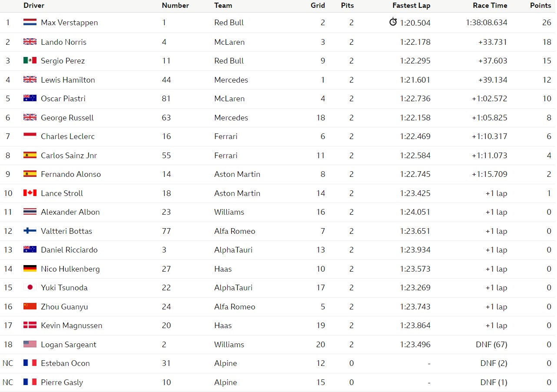This screenshot has width=557, height=392.
Task: Click the Canadian flag beside Lance Stroll
Action: 30,193
